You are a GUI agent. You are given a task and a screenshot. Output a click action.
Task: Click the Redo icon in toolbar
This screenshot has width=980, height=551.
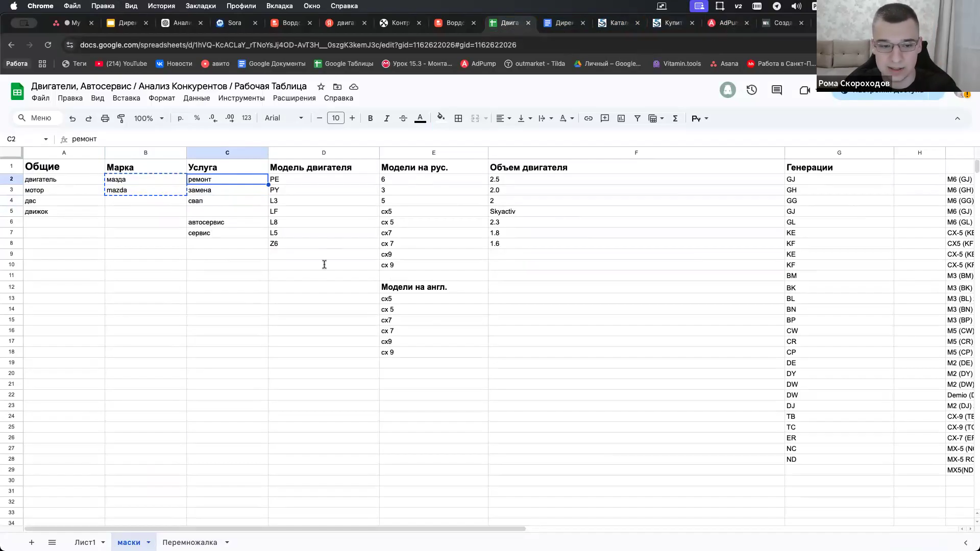[88, 118]
